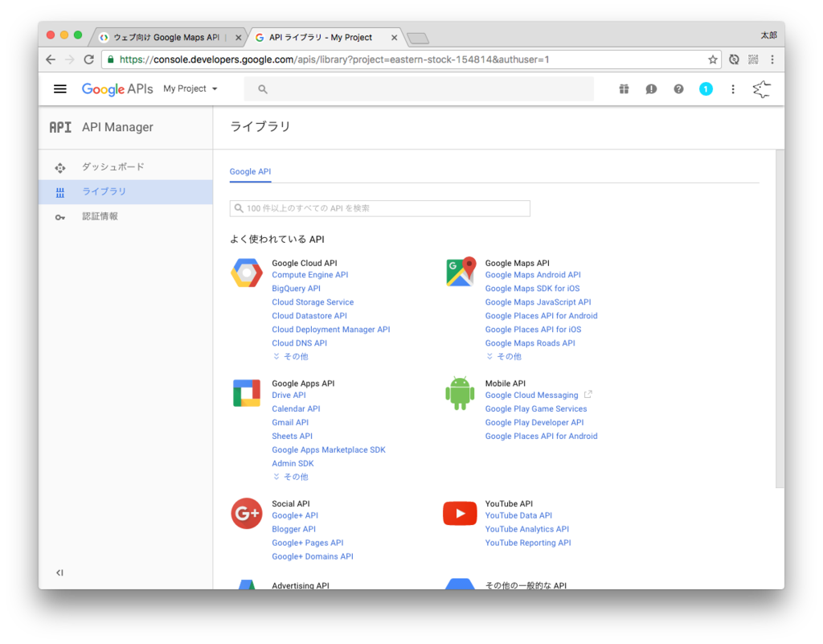The width and height of the screenshot is (823, 644).
Task: Open Google Maps Roads API link
Action: (x=530, y=343)
